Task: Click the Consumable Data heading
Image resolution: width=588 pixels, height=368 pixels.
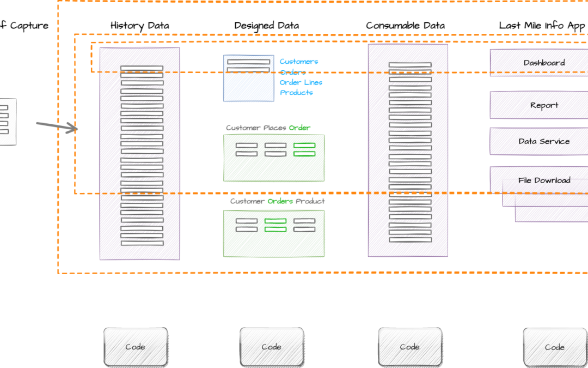Action: pyautogui.click(x=405, y=26)
